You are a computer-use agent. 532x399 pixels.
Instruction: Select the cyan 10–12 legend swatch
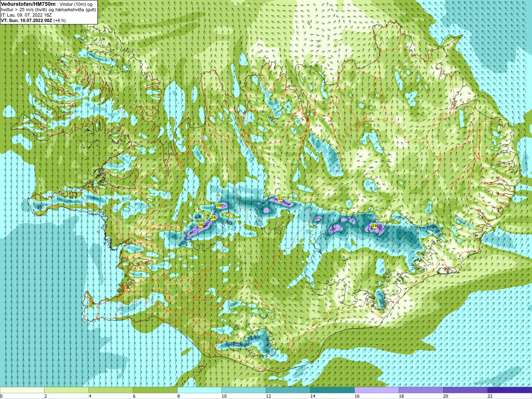pos(244,390)
